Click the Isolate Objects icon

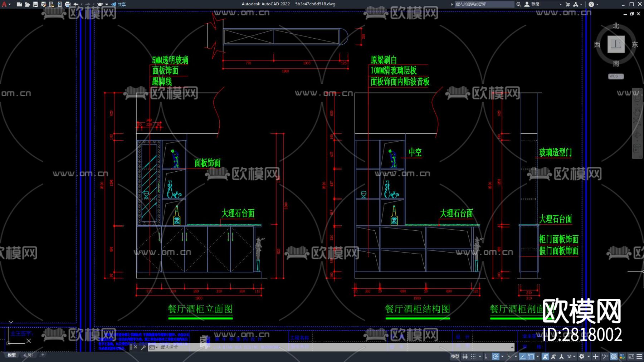pyautogui.click(x=605, y=356)
